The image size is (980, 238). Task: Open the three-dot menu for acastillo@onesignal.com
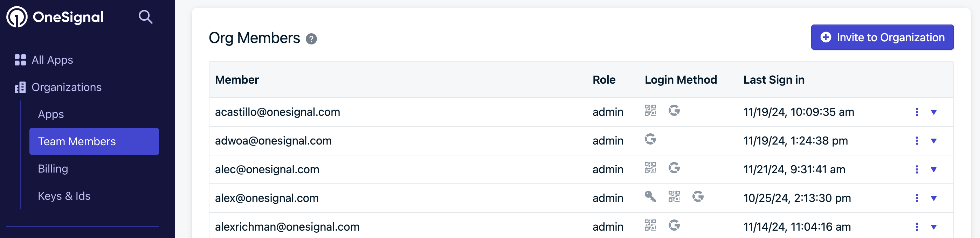(917, 112)
